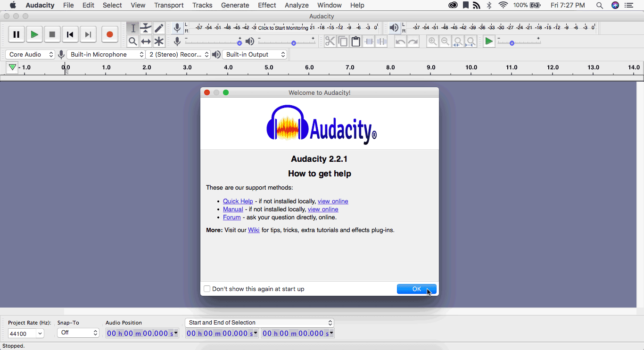Adjust the playback volume slider
Image resolution: width=644 pixels, height=350 pixels.
click(x=293, y=43)
